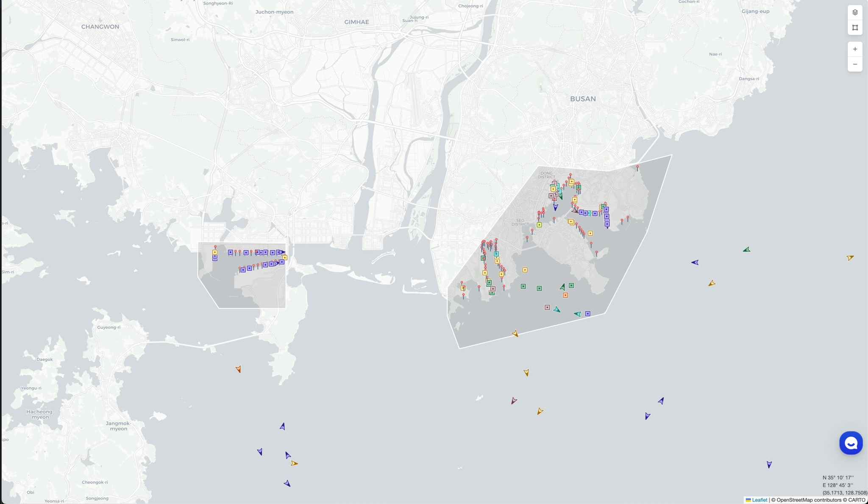Image resolution: width=868 pixels, height=504 pixels.
Task: Click the pink square marker in outer anchorage
Action: click(547, 307)
